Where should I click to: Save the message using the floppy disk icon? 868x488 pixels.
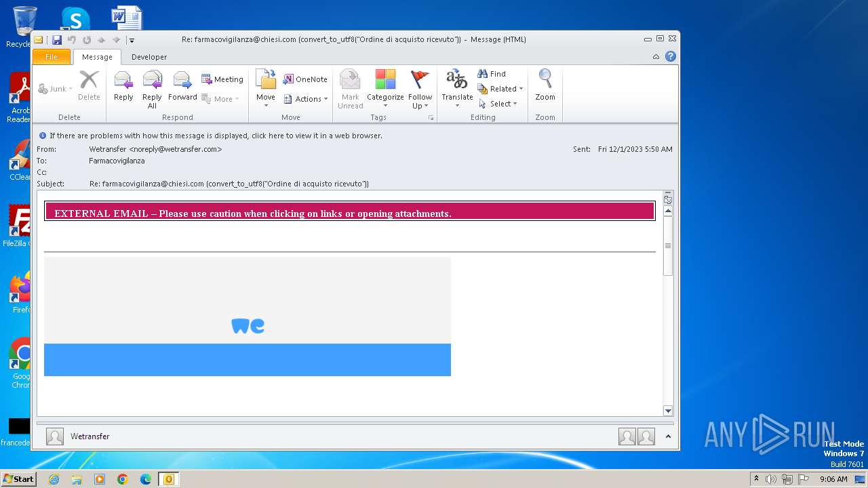tap(57, 40)
